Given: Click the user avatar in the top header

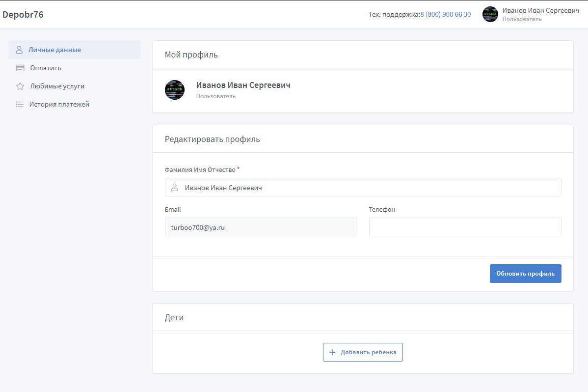Looking at the screenshot, I should tap(490, 14).
